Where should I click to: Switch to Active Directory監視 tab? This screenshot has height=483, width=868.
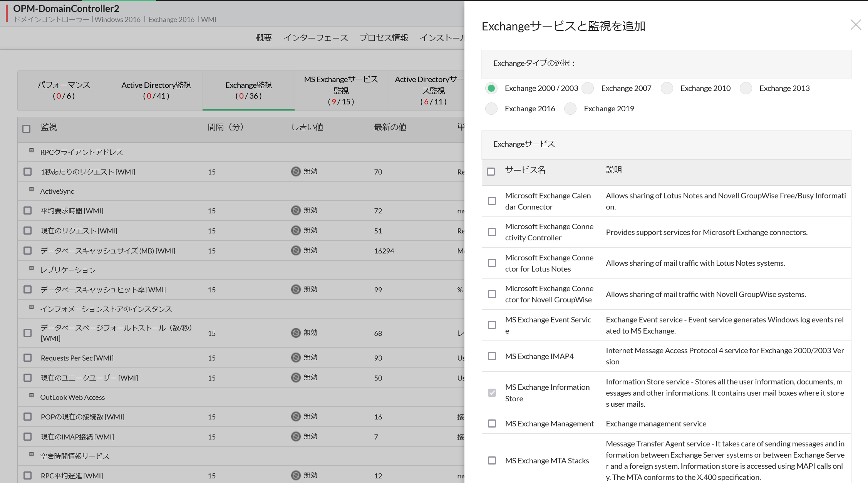(156, 91)
